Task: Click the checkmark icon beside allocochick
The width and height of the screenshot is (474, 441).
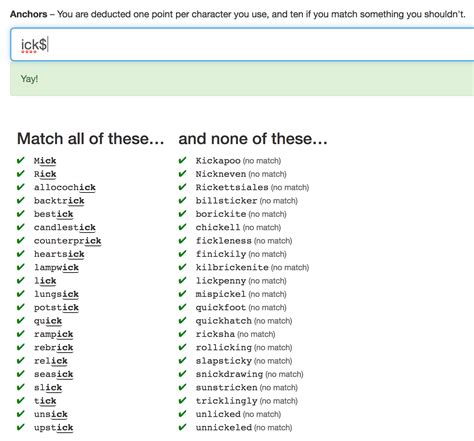Action: (21, 187)
